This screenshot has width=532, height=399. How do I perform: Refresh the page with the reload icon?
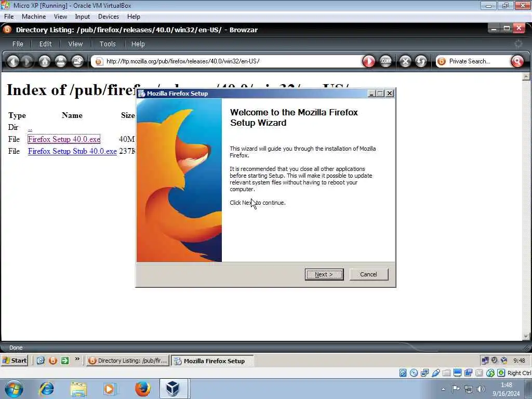421,61
